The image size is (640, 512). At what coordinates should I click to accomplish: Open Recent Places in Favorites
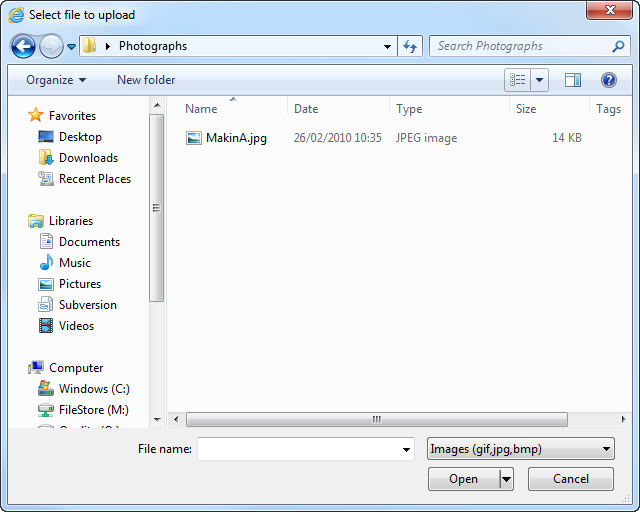[94, 179]
